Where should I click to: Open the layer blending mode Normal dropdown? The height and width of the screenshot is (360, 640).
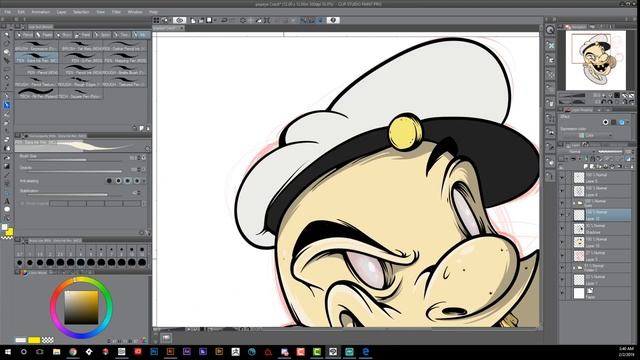[579, 151]
